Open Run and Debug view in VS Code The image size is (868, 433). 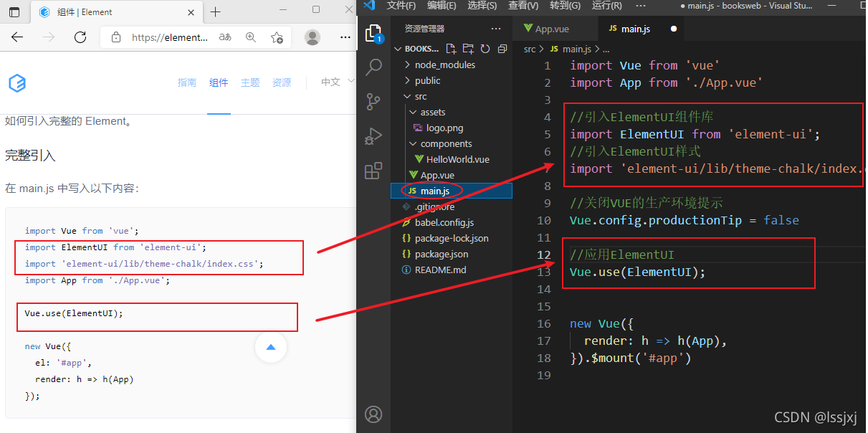tap(373, 136)
